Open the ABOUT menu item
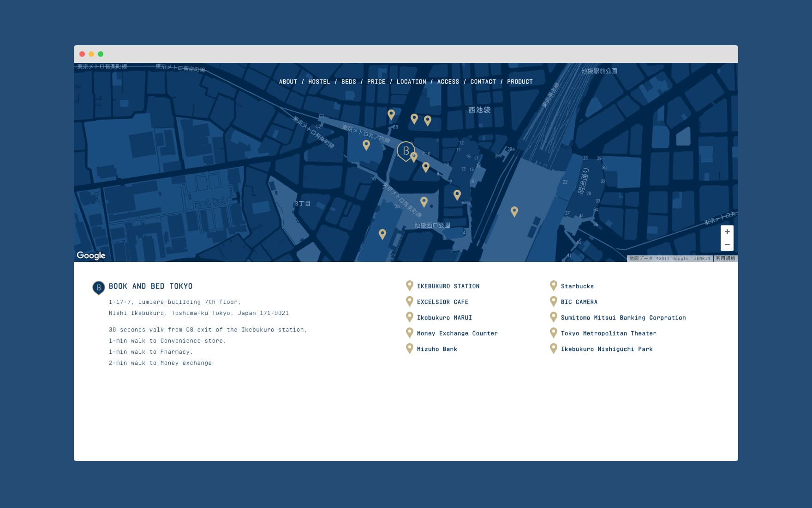812x508 pixels. [x=288, y=82]
